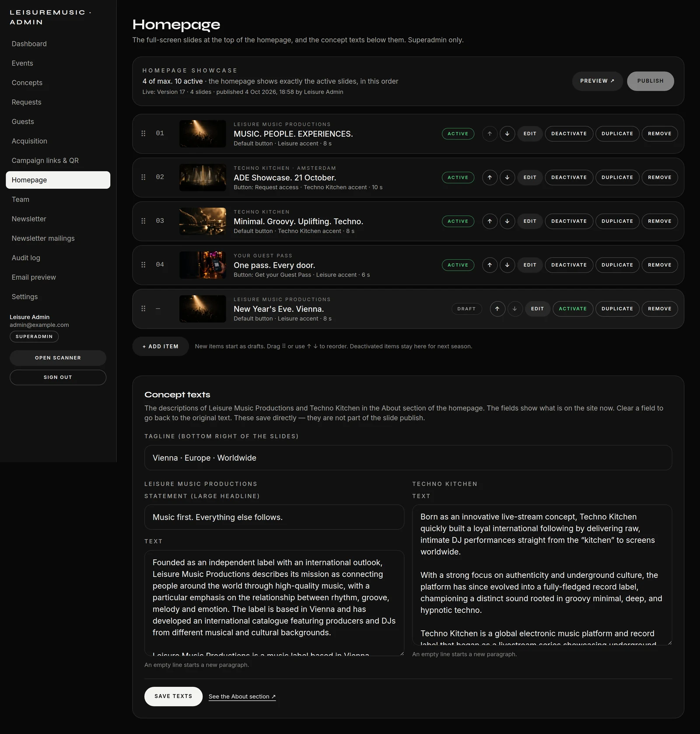Click the Preview button
The width and height of the screenshot is (700, 734).
[597, 81]
